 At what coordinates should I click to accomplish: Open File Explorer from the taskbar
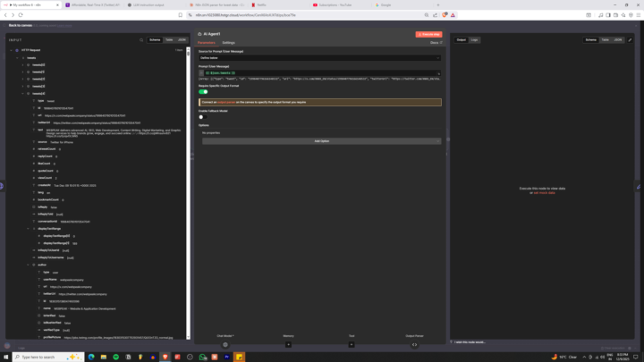pyautogui.click(x=104, y=357)
